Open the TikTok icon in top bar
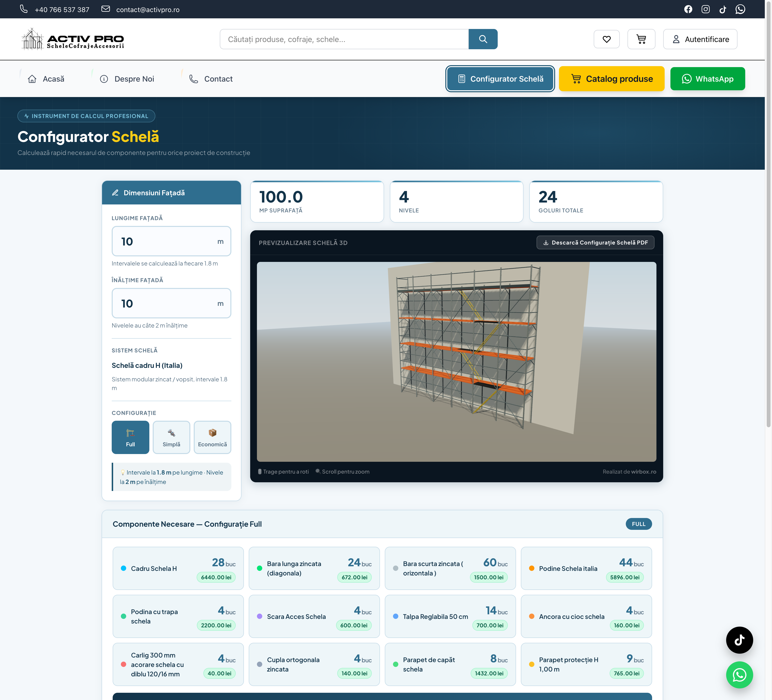The image size is (772, 700). (723, 9)
